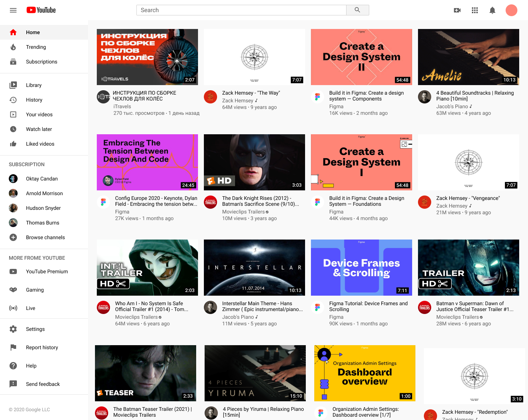
Task: Click the Figma channel avatar for Device Frames video
Action: pyautogui.click(x=318, y=307)
